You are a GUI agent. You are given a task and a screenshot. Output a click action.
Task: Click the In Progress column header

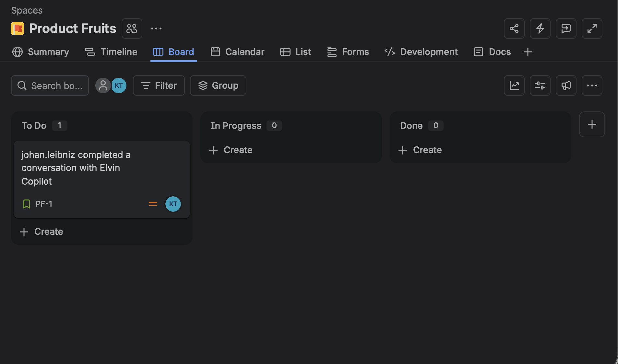pyautogui.click(x=236, y=126)
